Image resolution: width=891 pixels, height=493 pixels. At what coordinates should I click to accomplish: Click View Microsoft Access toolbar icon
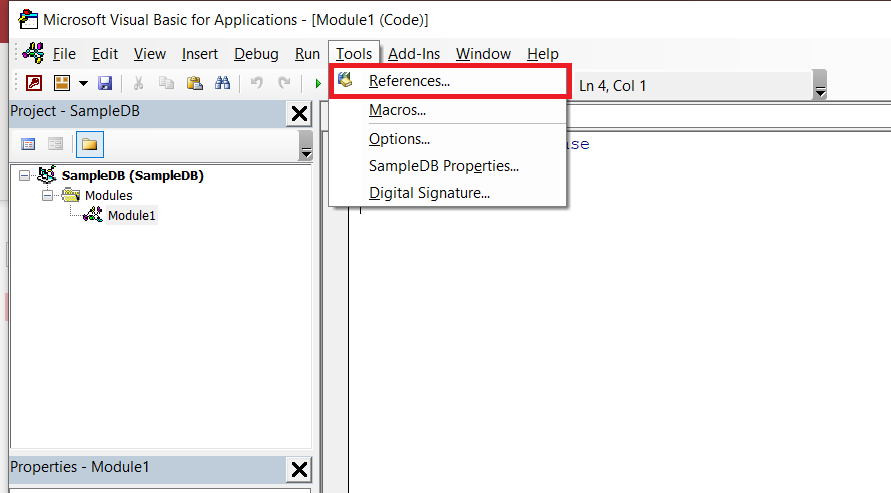coord(34,83)
